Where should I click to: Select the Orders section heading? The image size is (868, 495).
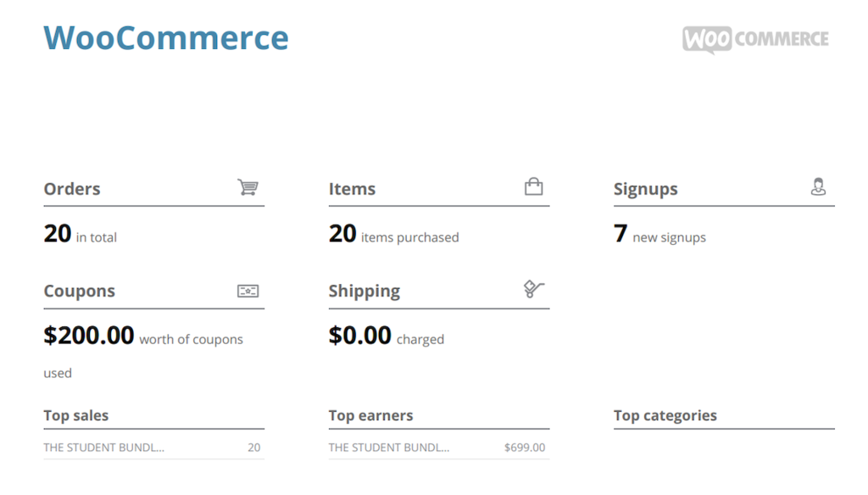(x=72, y=189)
